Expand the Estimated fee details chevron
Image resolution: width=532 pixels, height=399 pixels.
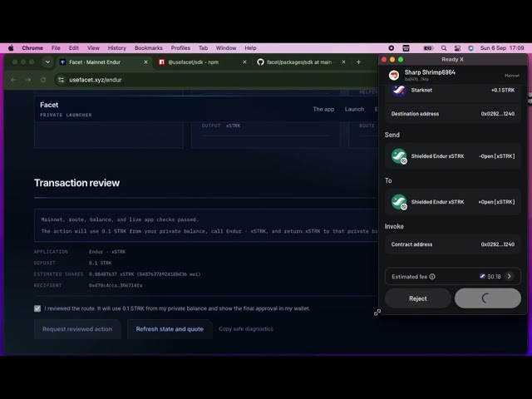(510, 276)
